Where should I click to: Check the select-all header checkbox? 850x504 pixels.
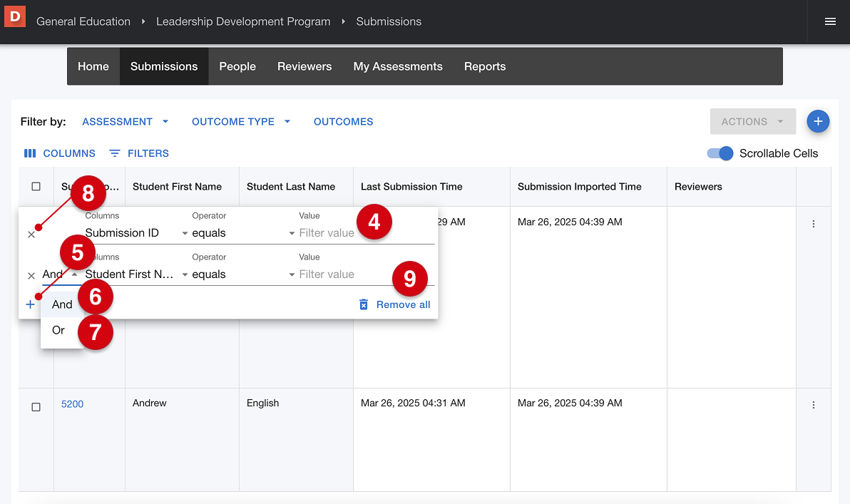36,187
